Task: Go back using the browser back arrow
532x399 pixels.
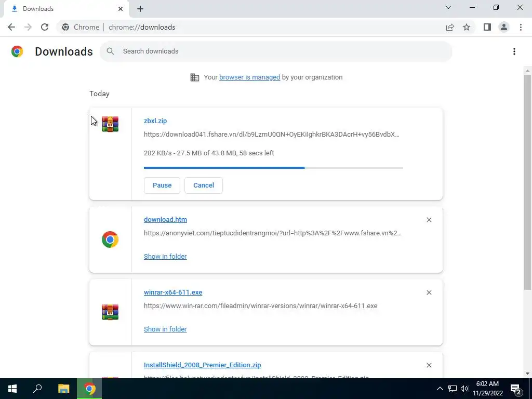Action: (11, 27)
